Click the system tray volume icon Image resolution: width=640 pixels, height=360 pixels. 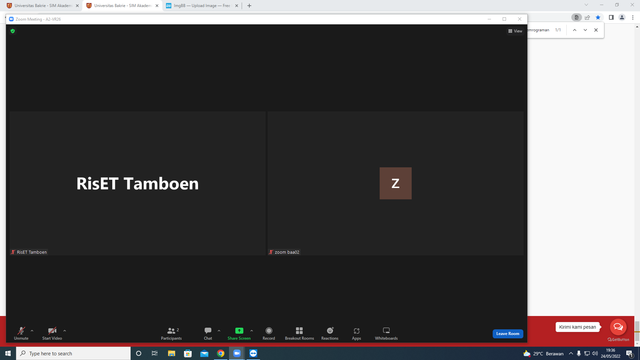coord(595,353)
